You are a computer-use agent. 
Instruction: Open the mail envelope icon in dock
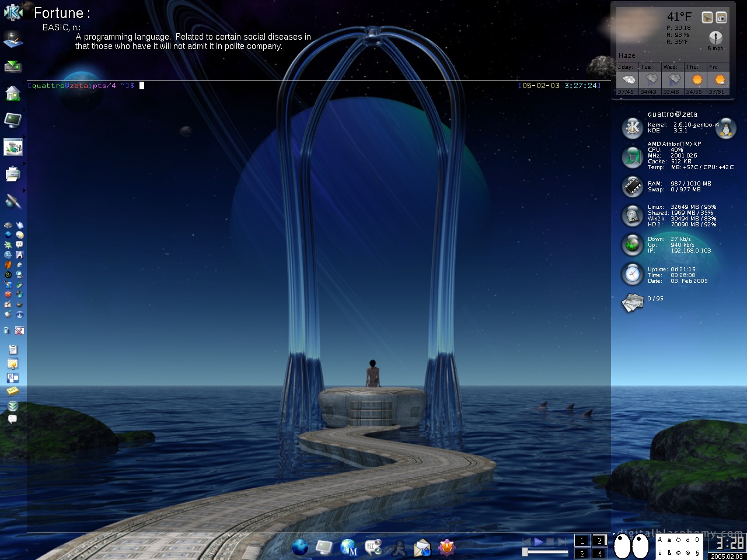pos(422,548)
